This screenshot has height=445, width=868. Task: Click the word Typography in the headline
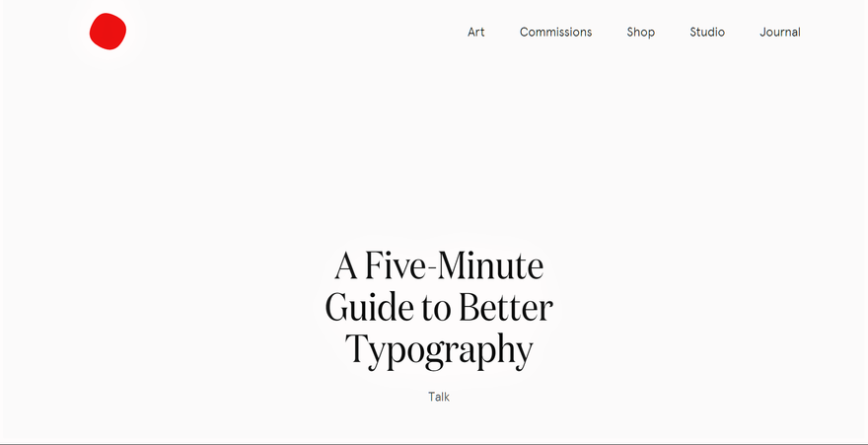[439, 351]
